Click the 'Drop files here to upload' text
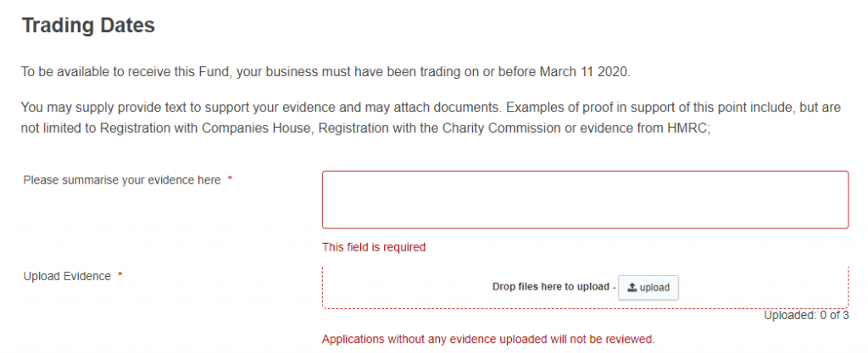Screen dimensions: 868x353 tap(551, 287)
